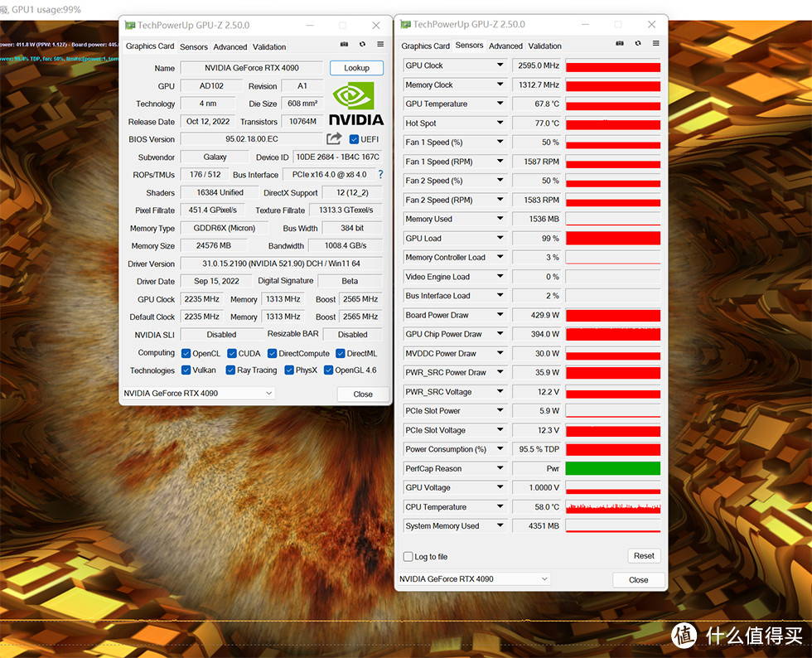
Task: Toggle the OpenCL checkbox
Action: pos(186,354)
